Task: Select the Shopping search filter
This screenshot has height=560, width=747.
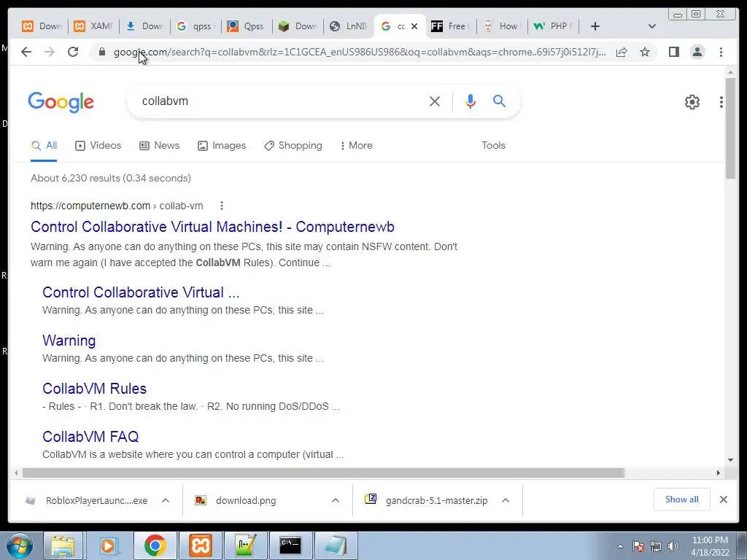Action: point(293,146)
